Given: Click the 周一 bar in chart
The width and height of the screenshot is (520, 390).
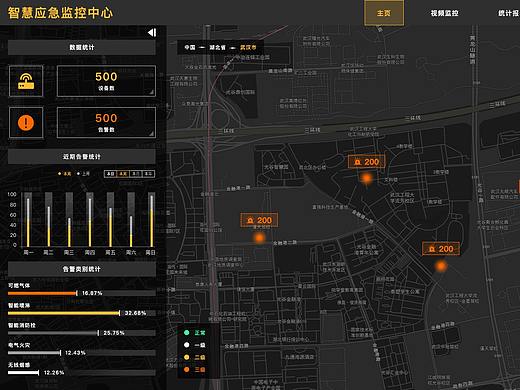Looking at the screenshot, I should (28, 220).
